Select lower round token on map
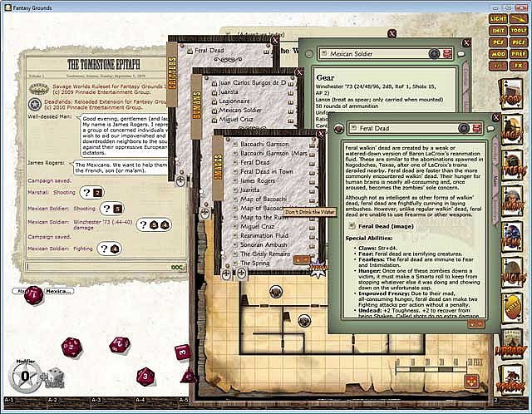 coord(304,320)
